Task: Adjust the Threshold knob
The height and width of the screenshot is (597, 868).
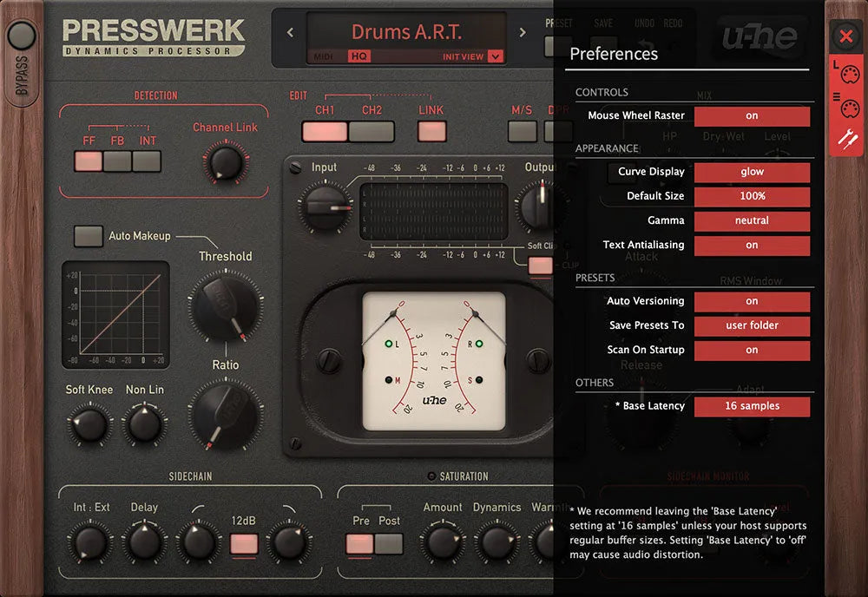Action: click(x=226, y=306)
